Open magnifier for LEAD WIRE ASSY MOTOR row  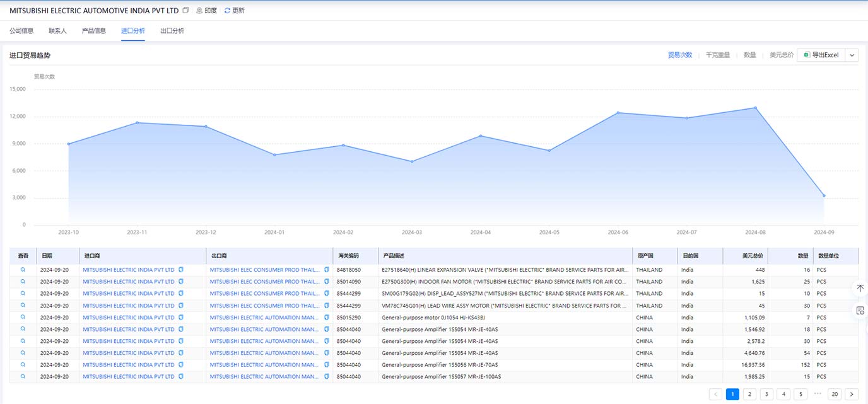(23, 305)
